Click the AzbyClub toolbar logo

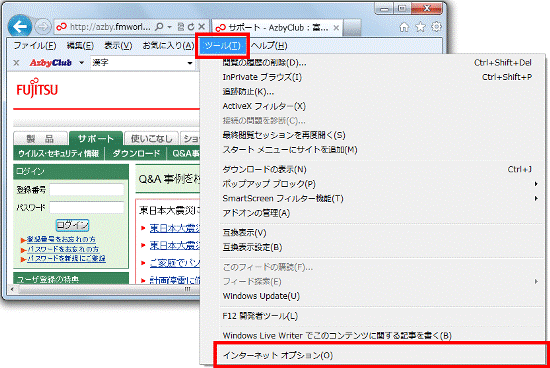pyautogui.click(x=51, y=63)
